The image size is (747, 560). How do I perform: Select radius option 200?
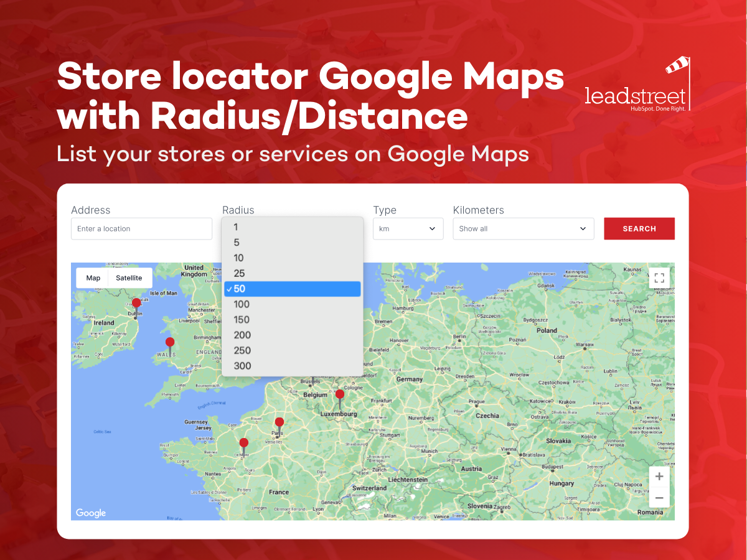(x=292, y=335)
